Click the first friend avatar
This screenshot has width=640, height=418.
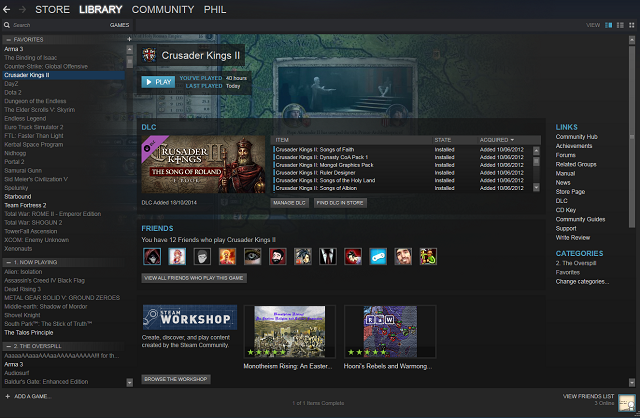click(x=150, y=256)
